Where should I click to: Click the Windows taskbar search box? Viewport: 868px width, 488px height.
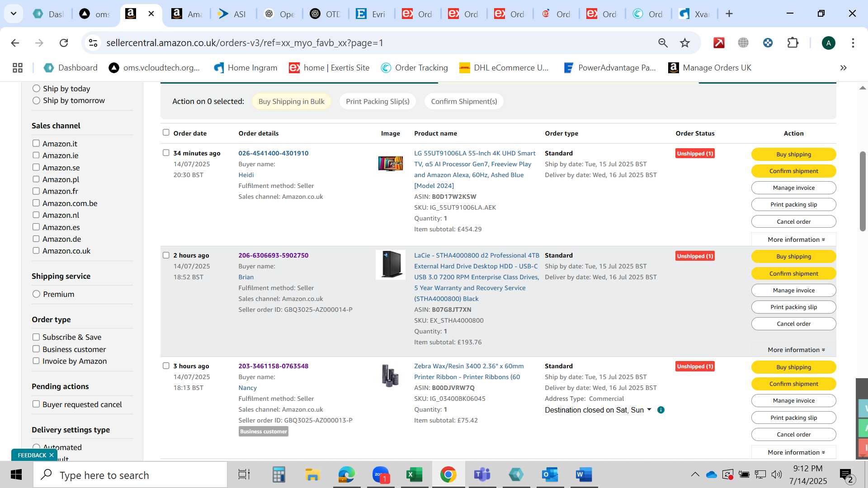click(130, 475)
